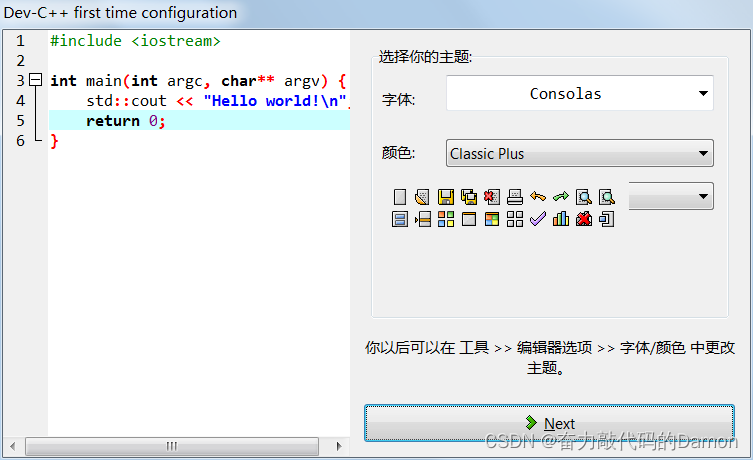This screenshot has height=460, width=753.
Task: Click the New file icon
Action: click(x=400, y=197)
